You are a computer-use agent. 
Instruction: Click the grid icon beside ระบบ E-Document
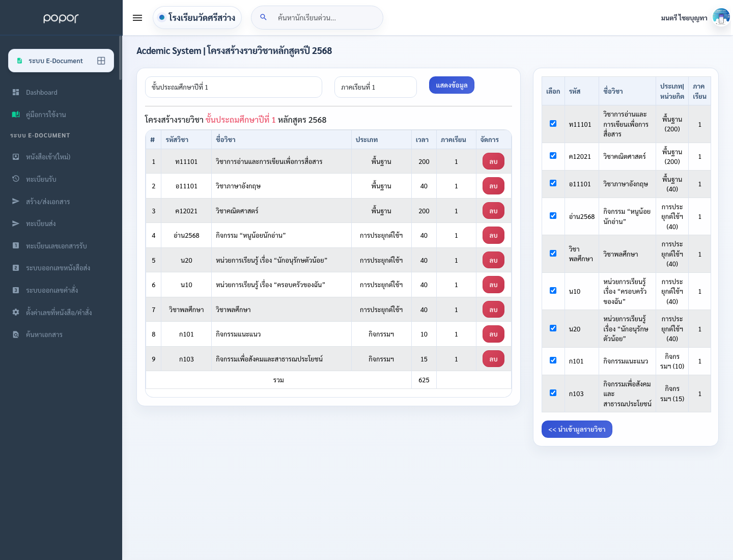click(101, 61)
